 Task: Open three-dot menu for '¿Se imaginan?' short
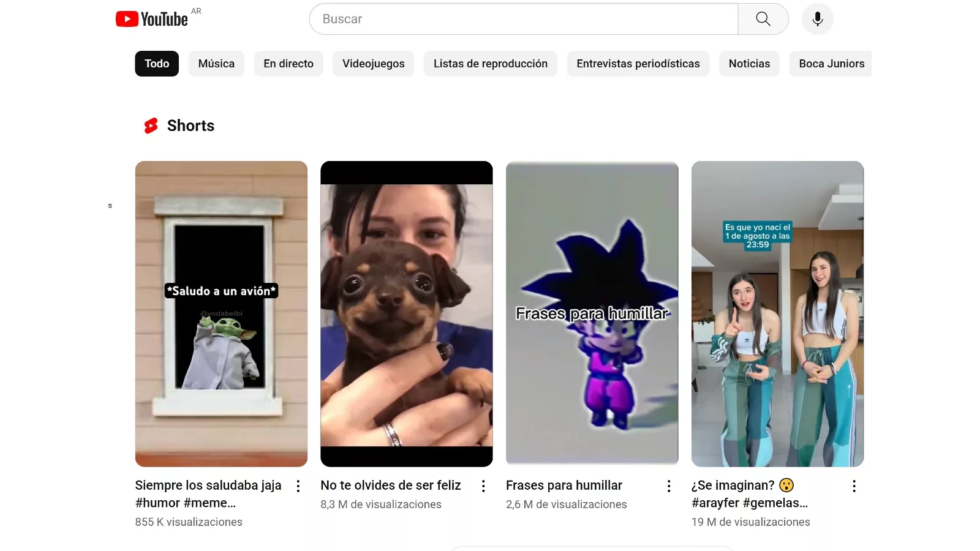pyautogui.click(x=854, y=486)
